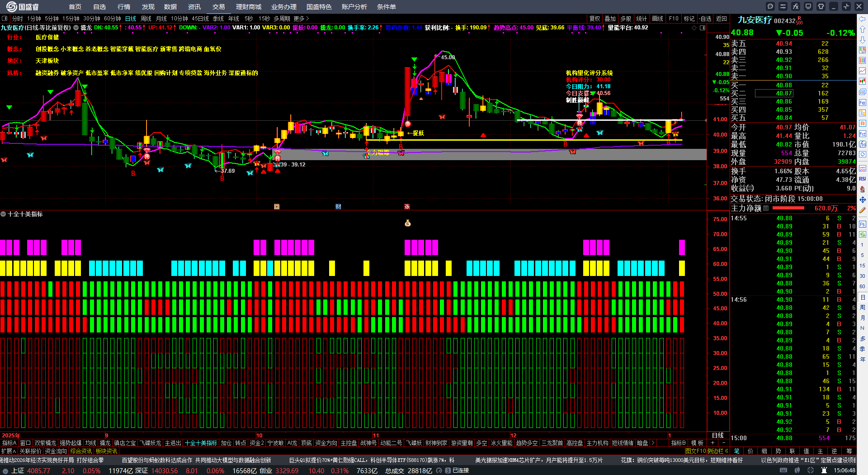Click the 财 finance marker on chart axis

[338, 207]
